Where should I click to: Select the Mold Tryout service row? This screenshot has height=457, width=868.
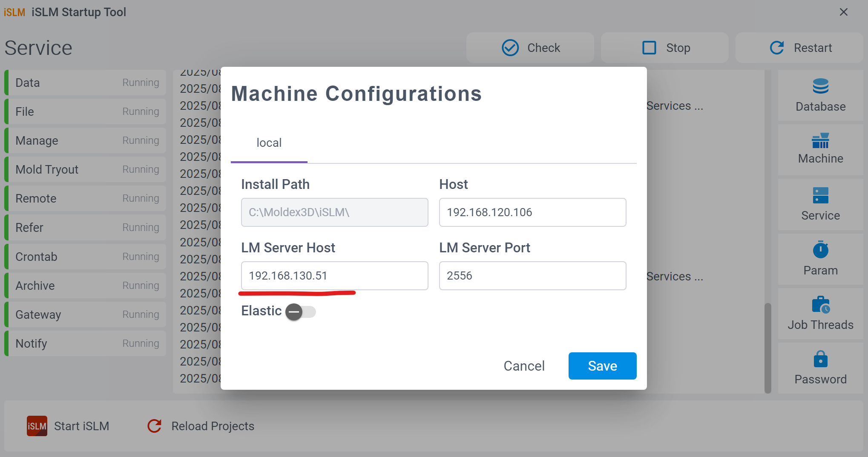85,169
